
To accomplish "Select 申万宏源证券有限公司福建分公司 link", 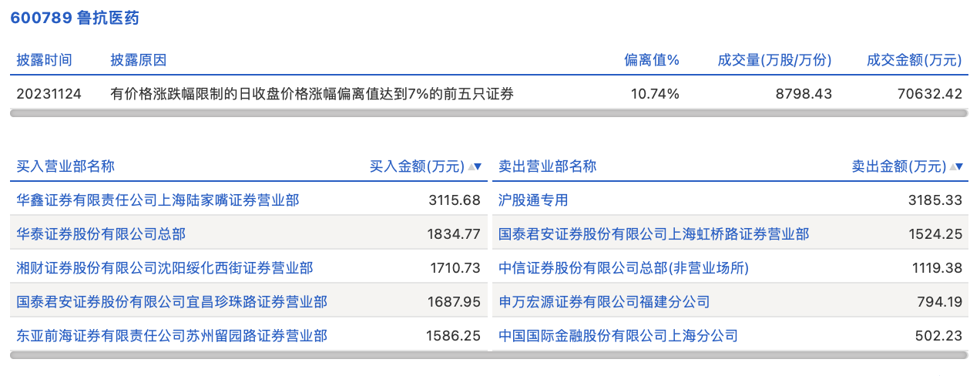I will coord(604,302).
